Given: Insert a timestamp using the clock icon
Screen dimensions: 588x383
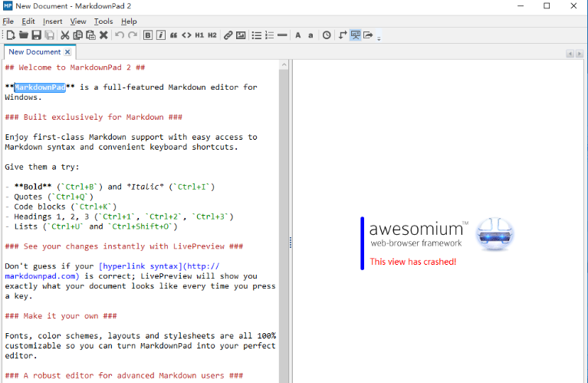Looking at the screenshot, I should pos(327,35).
